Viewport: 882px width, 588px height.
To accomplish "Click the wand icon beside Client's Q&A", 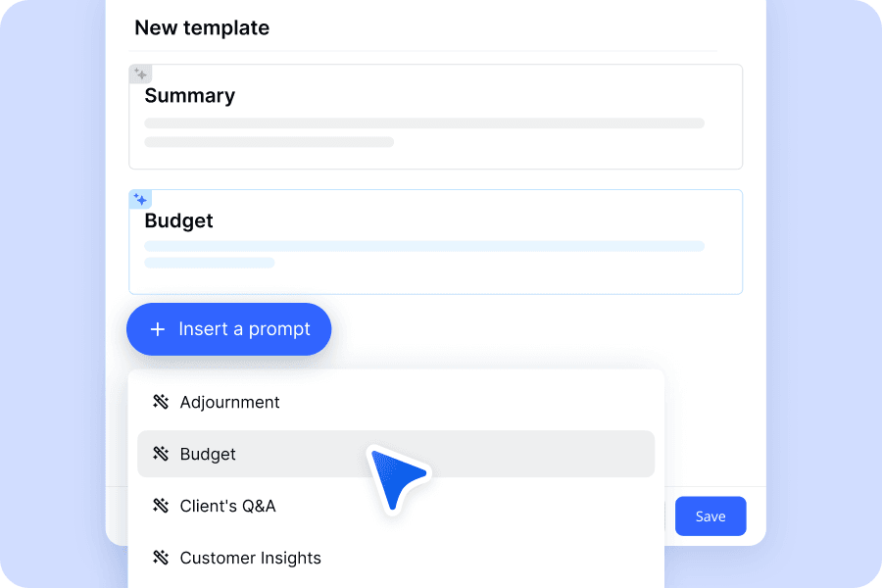I will point(161,506).
